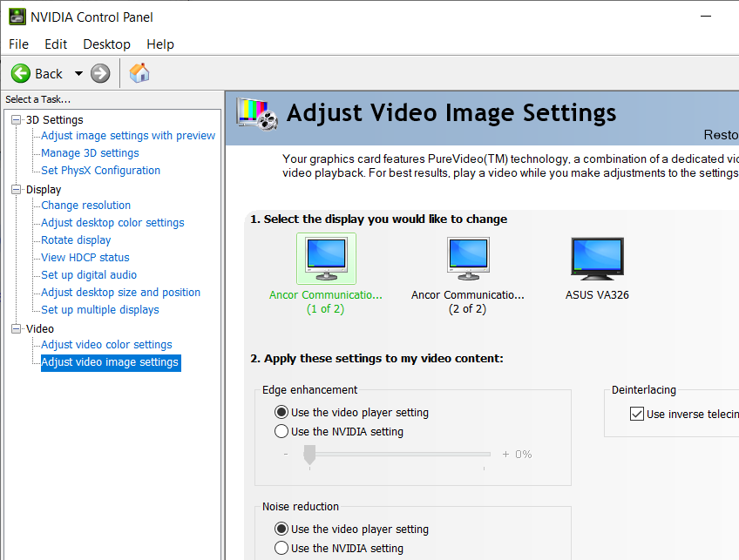Open the Back history dropdown arrow

(x=78, y=73)
